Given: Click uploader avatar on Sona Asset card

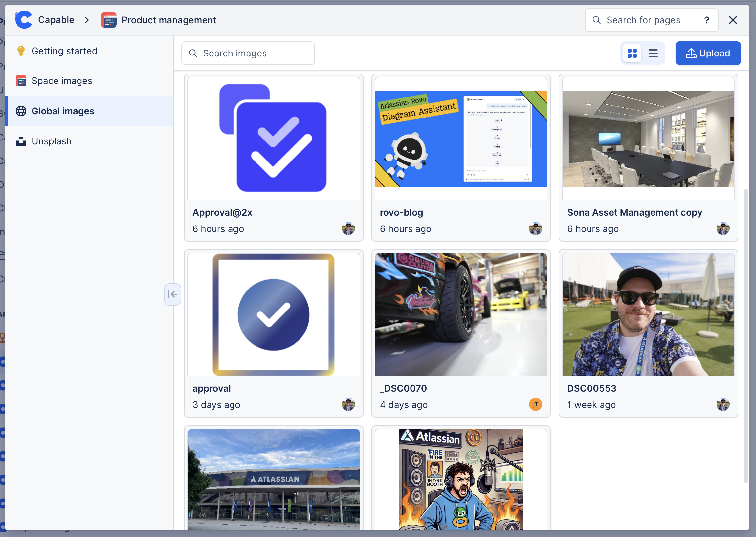Looking at the screenshot, I should 723,228.
